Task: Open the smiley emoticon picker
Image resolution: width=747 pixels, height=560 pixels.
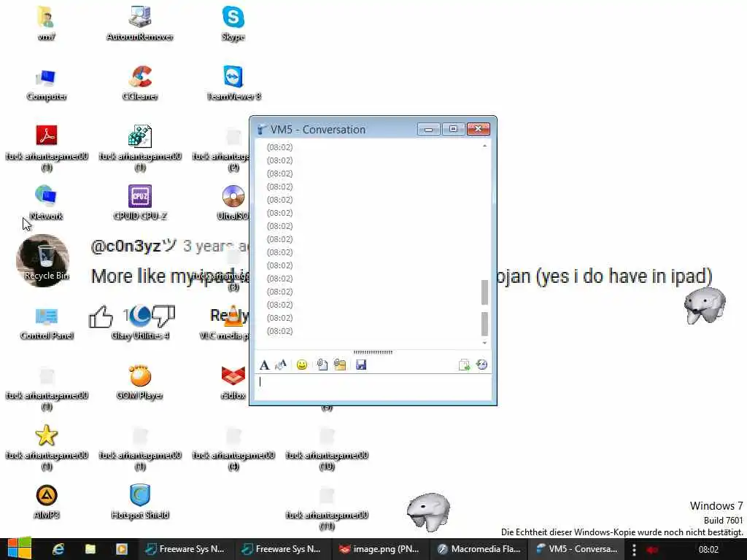Action: pyautogui.click(x=301, y=365)
